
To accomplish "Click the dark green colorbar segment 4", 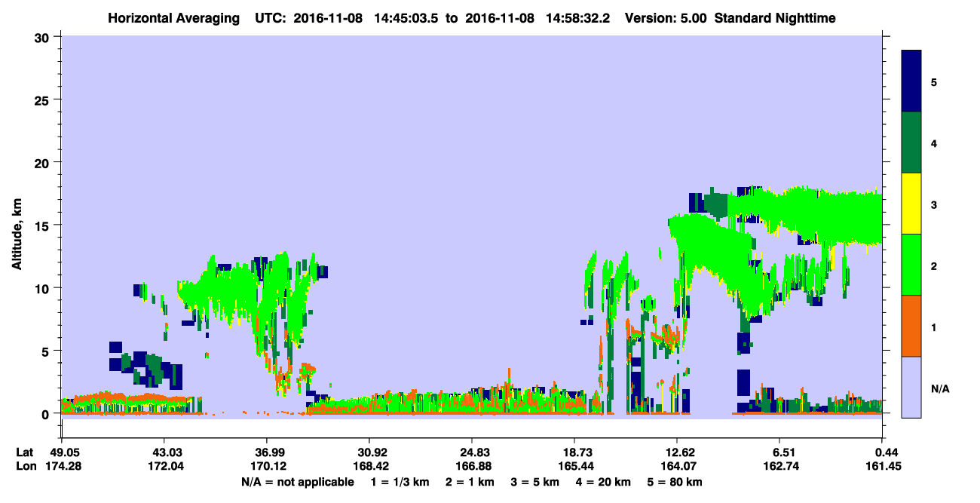I will pyautogui.click(x=911, y=143).
